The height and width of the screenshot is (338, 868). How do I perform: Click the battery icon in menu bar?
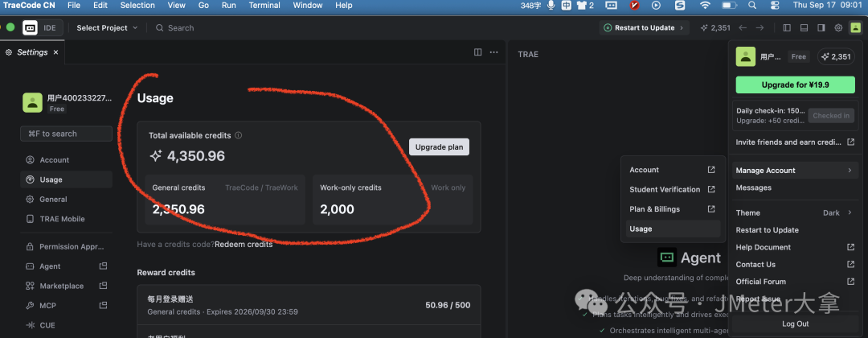[x=730, y=6]
